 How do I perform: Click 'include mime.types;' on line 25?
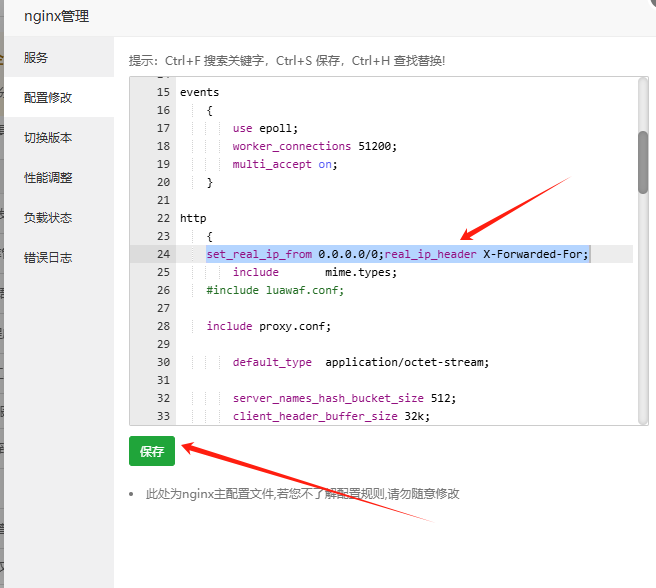[315, 272]
